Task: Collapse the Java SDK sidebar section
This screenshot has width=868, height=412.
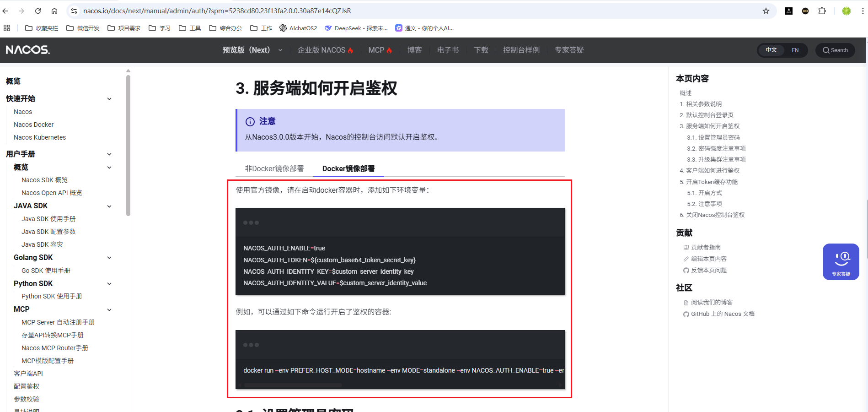Action: click(109, 206)
